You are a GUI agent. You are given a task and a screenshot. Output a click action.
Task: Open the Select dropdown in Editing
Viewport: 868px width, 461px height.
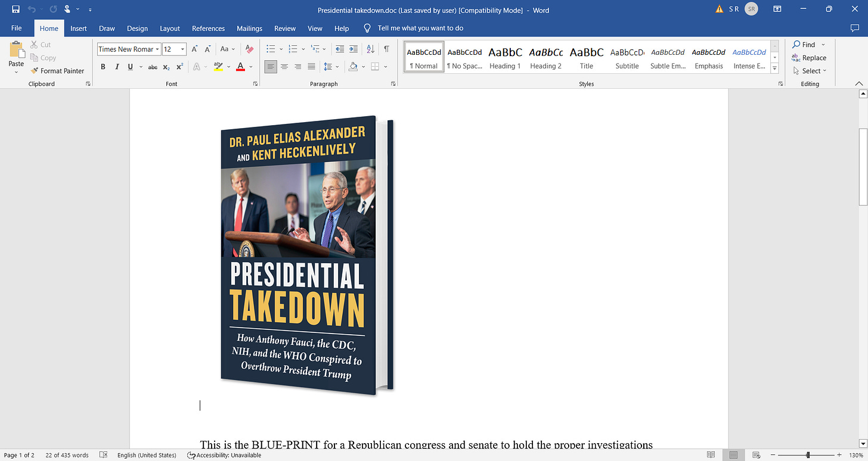811,71
